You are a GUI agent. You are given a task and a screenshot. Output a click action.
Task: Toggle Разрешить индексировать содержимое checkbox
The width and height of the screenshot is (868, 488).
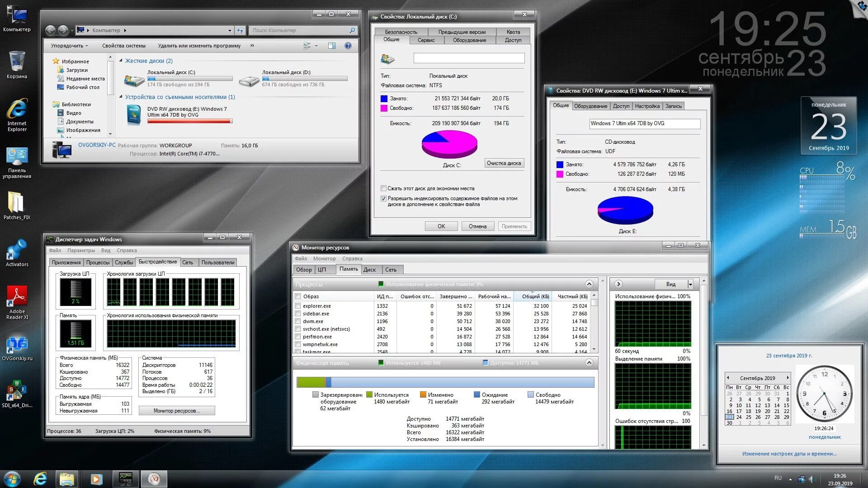383,198
